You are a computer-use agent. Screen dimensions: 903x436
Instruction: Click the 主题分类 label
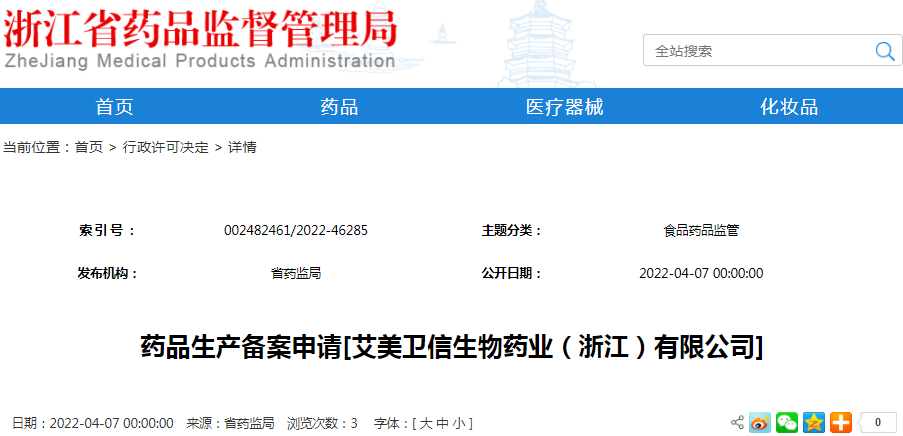pos(512,231)
